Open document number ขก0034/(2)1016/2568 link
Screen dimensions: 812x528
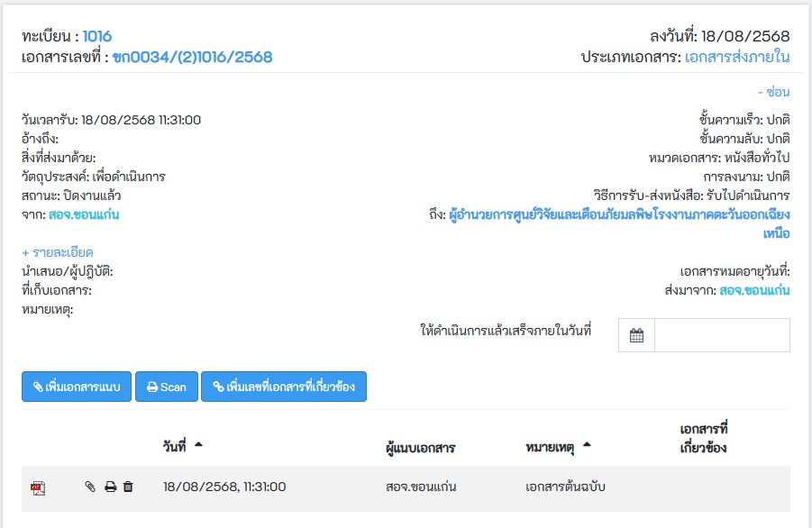192,57
